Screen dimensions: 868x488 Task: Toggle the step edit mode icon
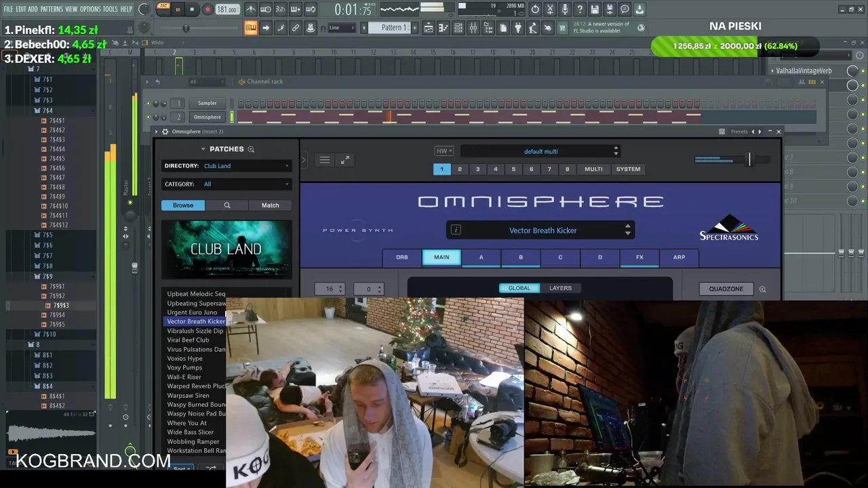click(x=281, y=28)
